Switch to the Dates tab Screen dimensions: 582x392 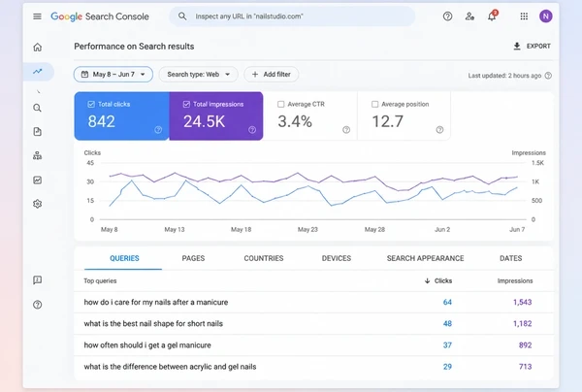(x=511, y=258)
